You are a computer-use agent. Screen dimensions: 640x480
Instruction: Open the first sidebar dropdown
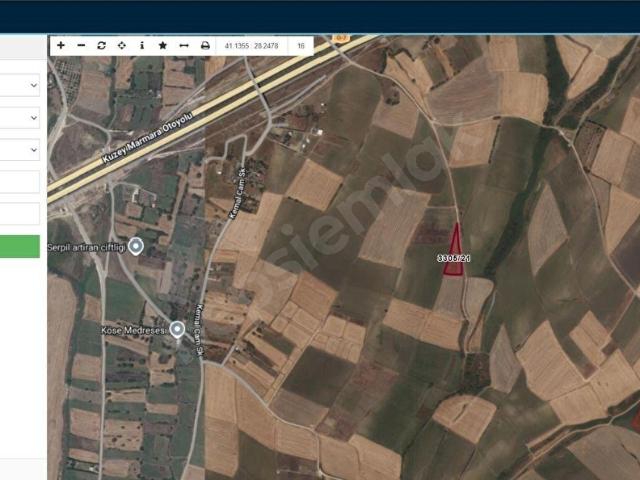pyautogui.click(x=20, y=85)
